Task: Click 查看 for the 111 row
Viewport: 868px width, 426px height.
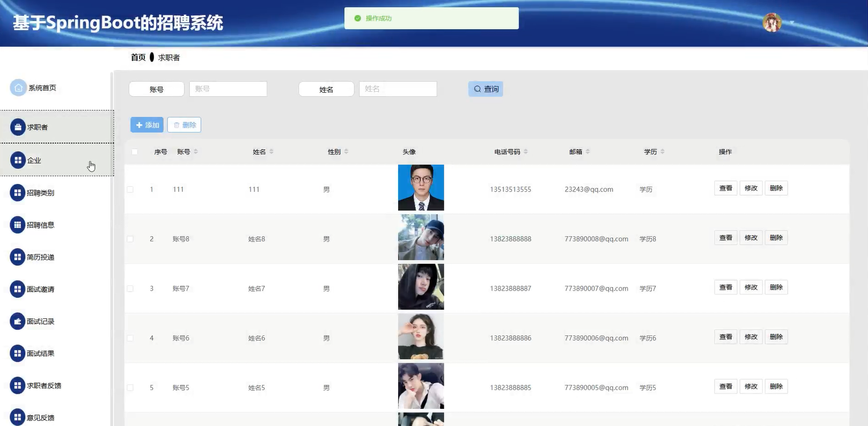Action: [726, 188]
